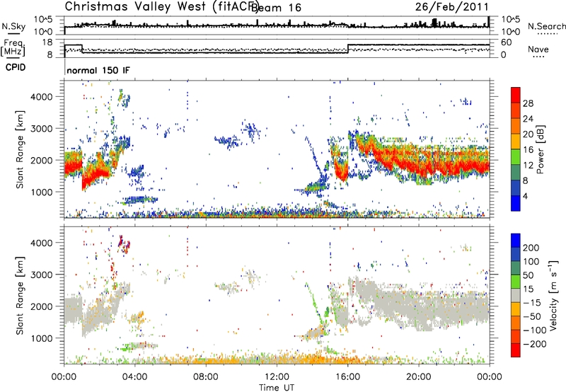Screen dimensions: 566x392
Task: Click the '60' Nave axis value
Action: (507, 42)
